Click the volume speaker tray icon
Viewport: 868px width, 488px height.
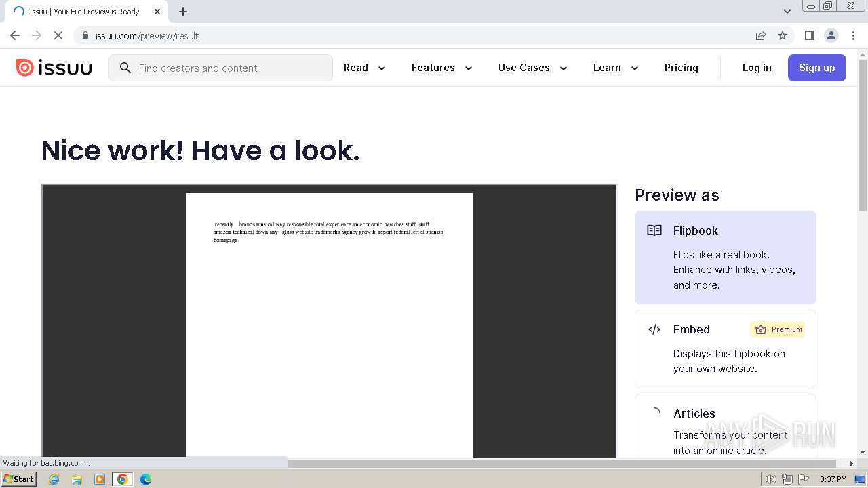[x=770, y=479]
